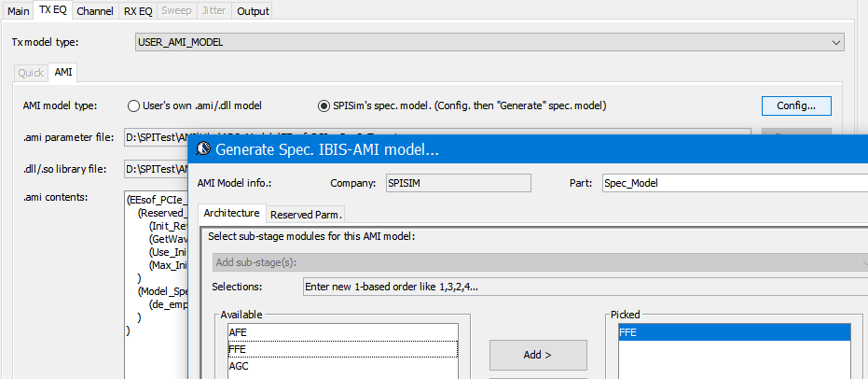Viewport: 868px width, 379px height.
Task: Click the Selections order input field
Action: coord(584,287)
